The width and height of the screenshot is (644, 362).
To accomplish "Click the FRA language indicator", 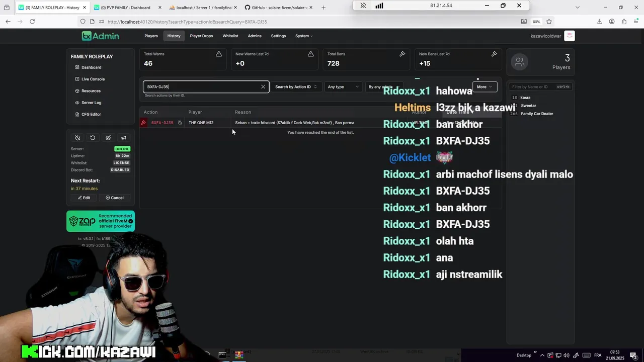I will [x=598, y=355].
